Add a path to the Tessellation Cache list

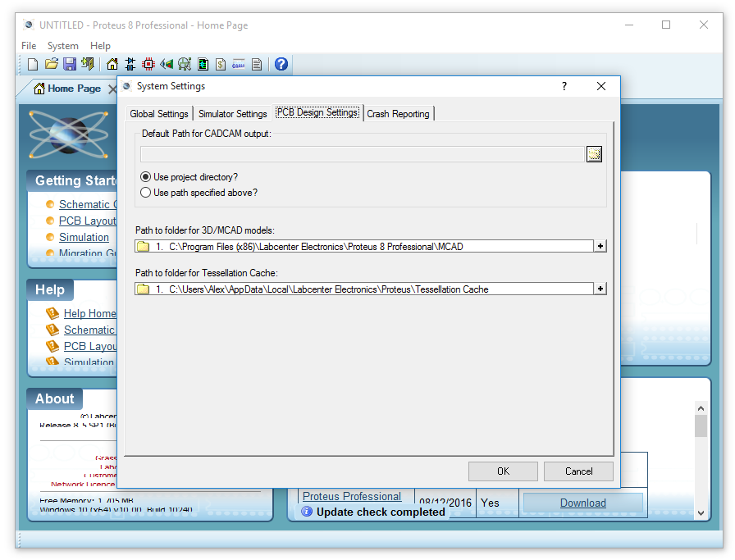(x=600, y=289)
